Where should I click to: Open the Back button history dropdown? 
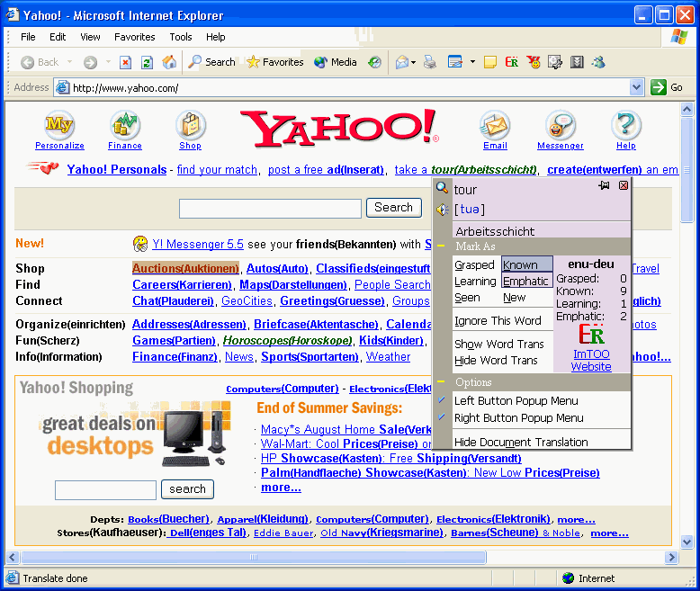pos(69,62)
